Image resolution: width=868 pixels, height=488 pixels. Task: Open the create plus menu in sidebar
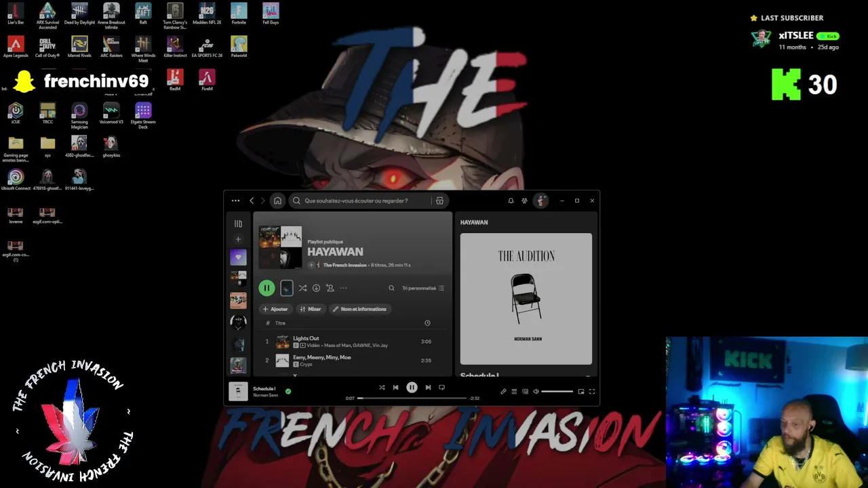(x=238, y=239)
